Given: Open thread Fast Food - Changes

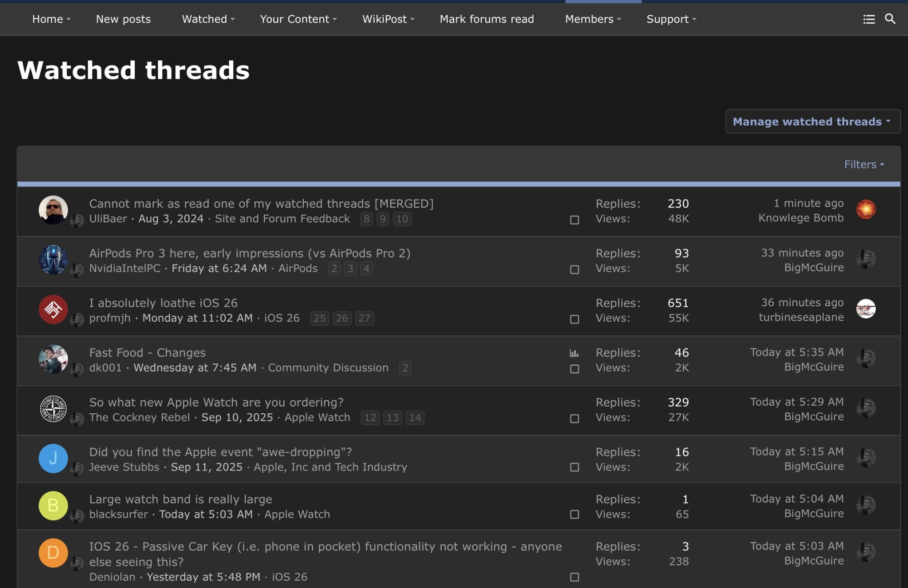Looking at the screenshot, I should pos(147,353).
